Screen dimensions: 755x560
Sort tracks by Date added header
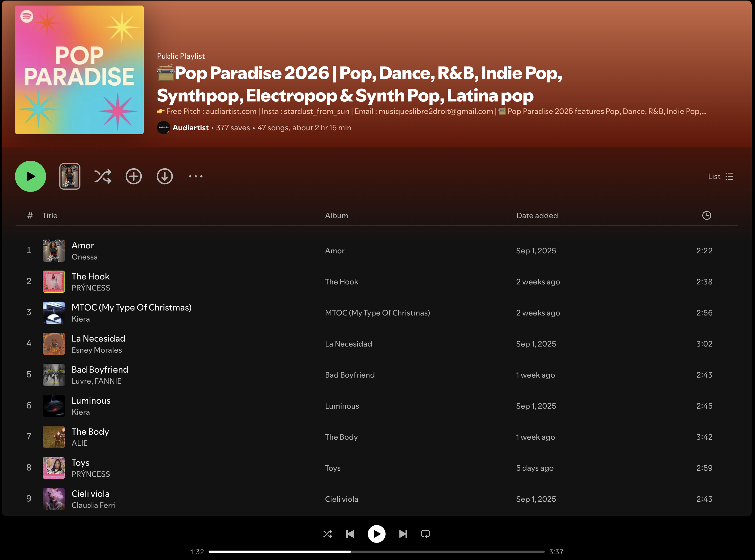pyautogui.click(x=537, y=216)
